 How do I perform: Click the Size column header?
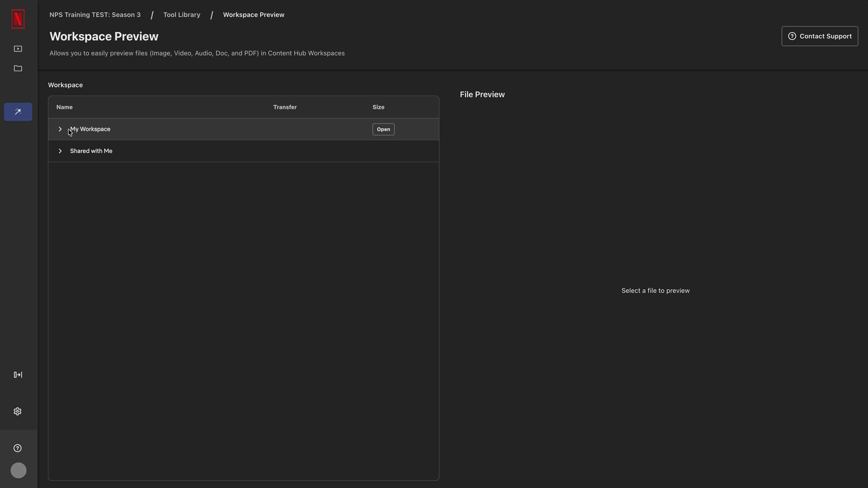point(378,107)
